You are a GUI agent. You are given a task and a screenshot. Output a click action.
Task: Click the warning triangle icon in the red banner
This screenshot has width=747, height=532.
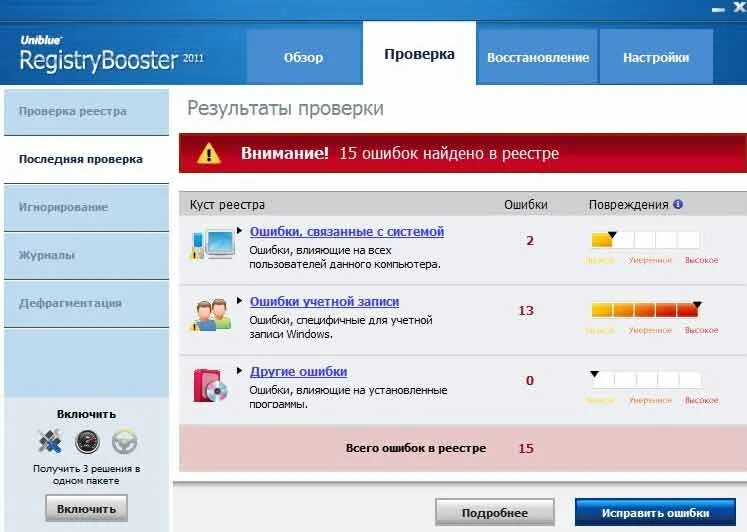(x=209, y=154)
